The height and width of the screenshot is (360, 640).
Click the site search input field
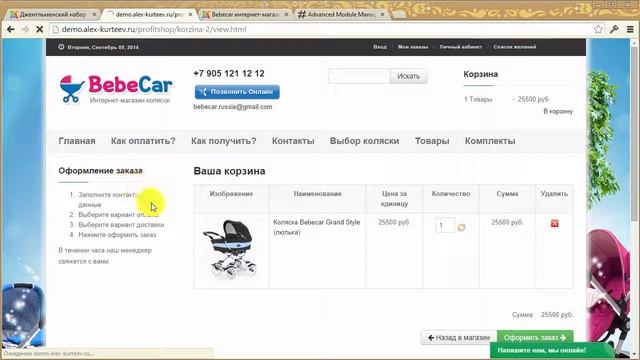359,76
